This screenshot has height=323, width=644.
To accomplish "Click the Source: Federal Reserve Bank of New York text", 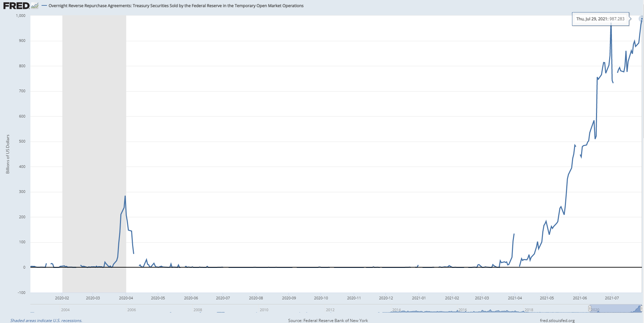I will tap(328, 320).
